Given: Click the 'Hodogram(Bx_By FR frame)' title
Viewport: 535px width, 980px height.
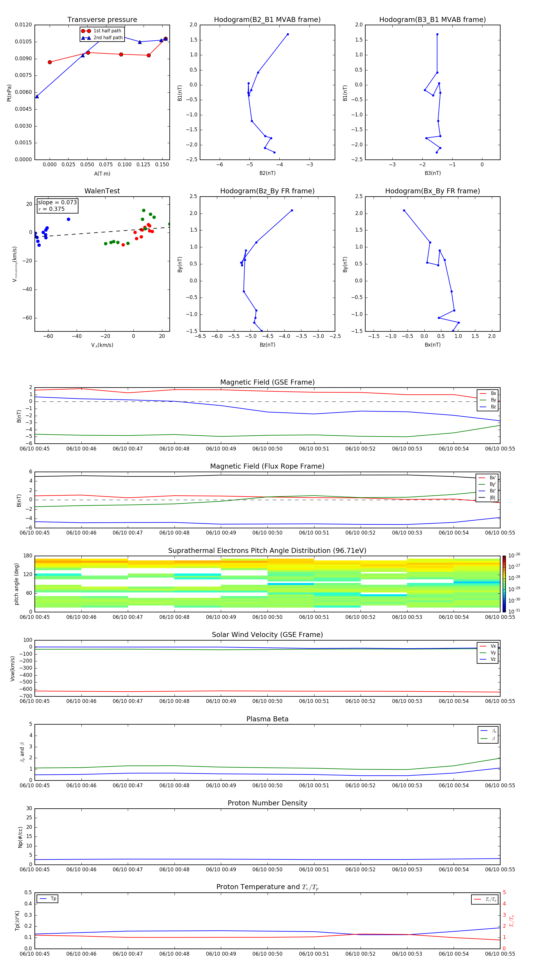Looking at the screenshot, I should (432, 191).
